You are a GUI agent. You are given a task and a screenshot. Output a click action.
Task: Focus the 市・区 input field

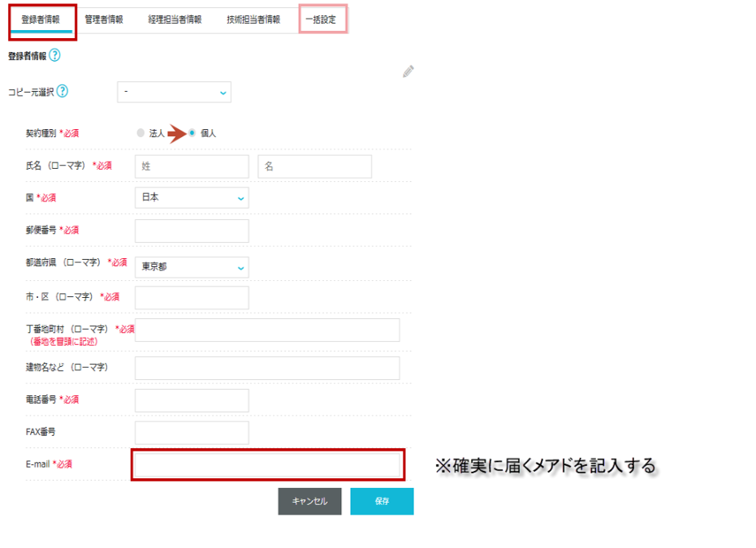192,298
